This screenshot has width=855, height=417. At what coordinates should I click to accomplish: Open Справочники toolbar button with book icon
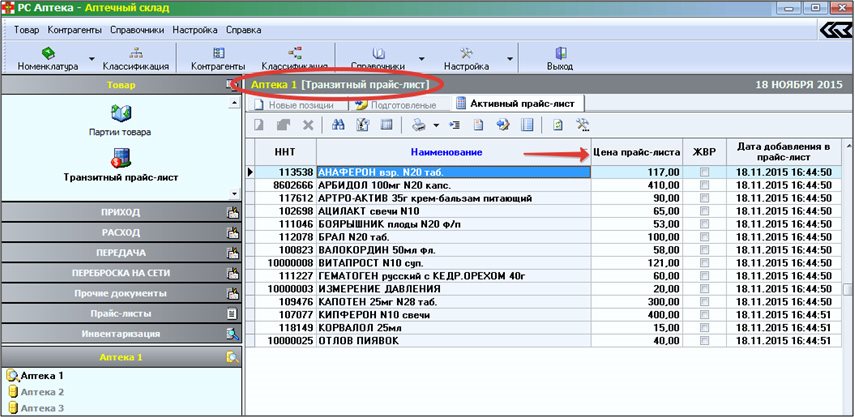tap(378, 59)
